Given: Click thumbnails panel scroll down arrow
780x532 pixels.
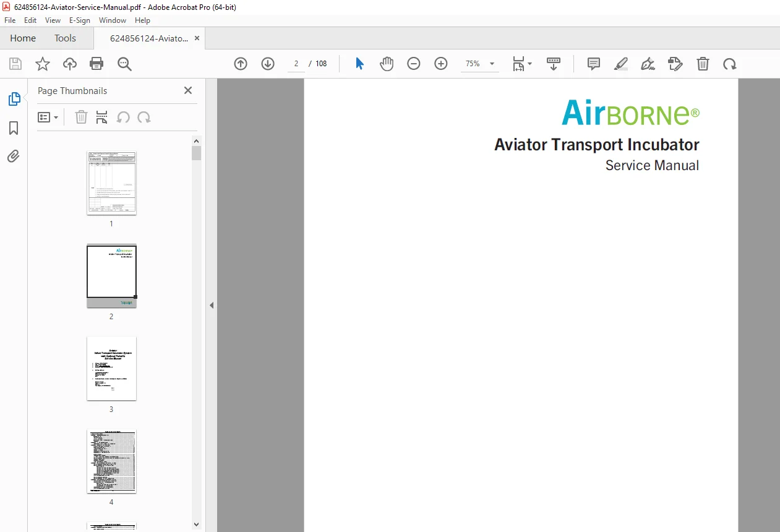Looking at the screenshot, I should click(x=197, y=525).
